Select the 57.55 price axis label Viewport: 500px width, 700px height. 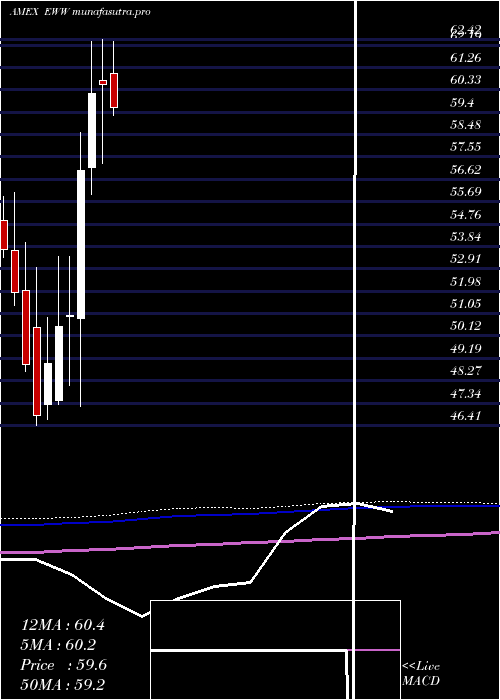(x=466, y=147)
